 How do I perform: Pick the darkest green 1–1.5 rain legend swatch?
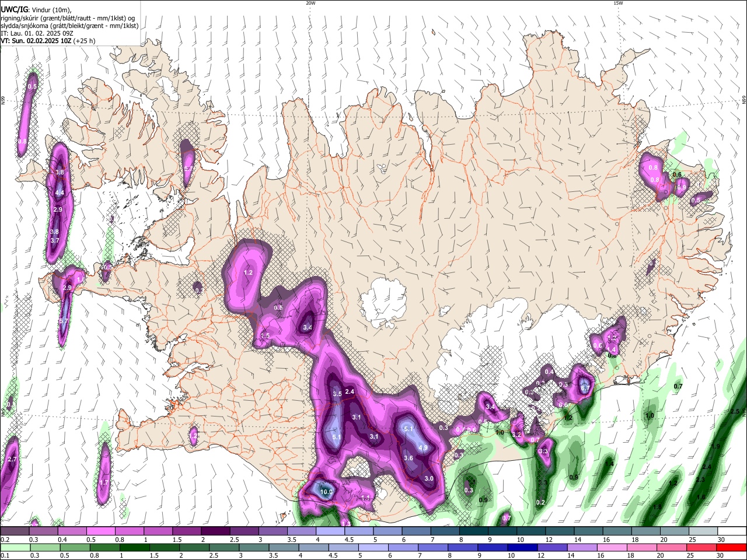134,547
